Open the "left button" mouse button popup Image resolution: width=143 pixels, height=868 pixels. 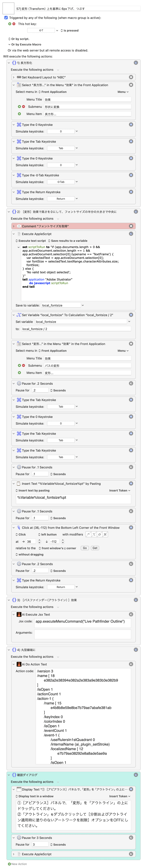[47, 534]
